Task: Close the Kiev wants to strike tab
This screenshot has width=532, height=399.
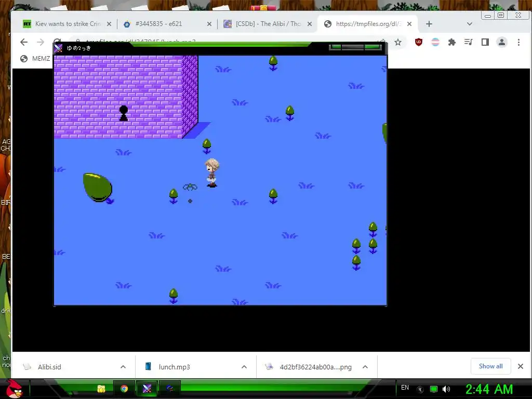Action: (x=109, y=24)
